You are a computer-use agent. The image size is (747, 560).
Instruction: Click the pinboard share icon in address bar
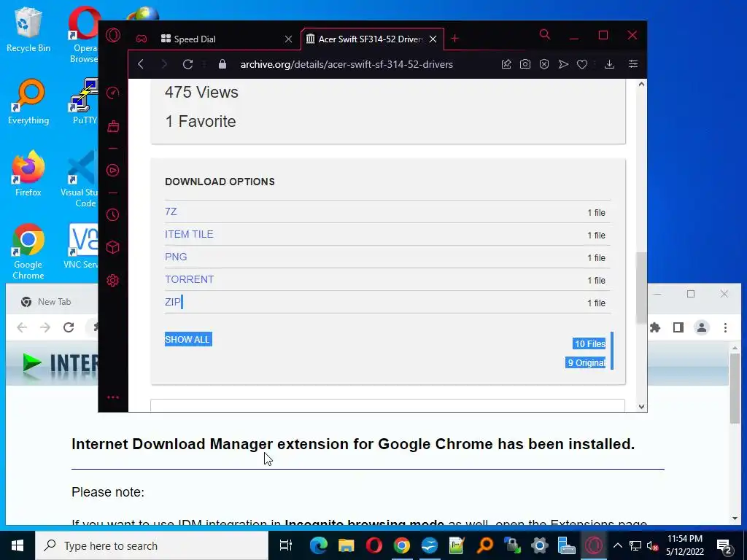pos(506,64)
